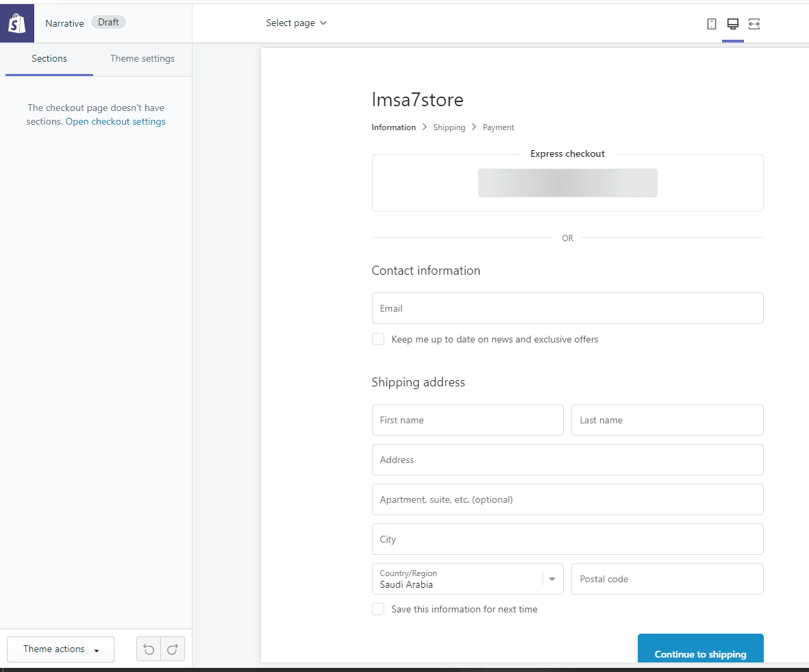
Task: Enable news and exclusive offers checkbox
Action: point(378,339)
